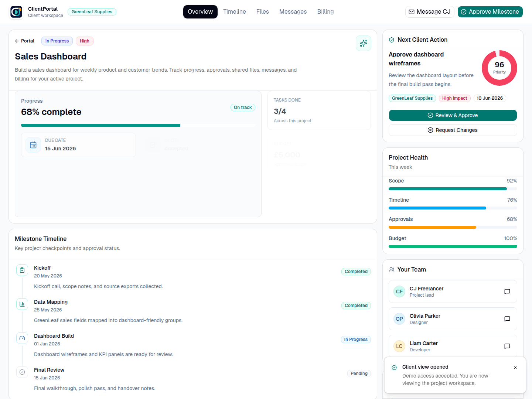Click the Request Changes button
The width and height of the screenshot is (532, 399).
tap(453, 130)
